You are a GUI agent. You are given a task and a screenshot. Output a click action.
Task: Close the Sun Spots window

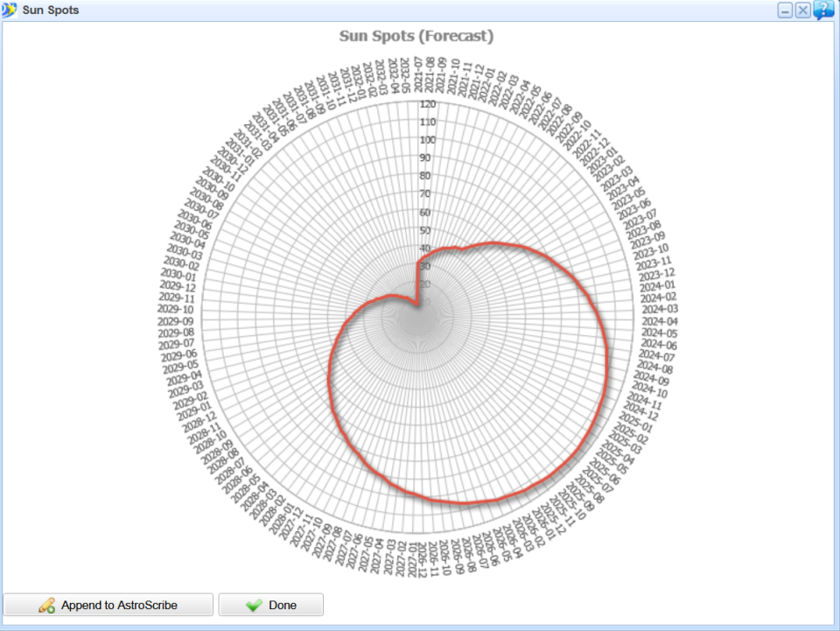tap(803, 11)
